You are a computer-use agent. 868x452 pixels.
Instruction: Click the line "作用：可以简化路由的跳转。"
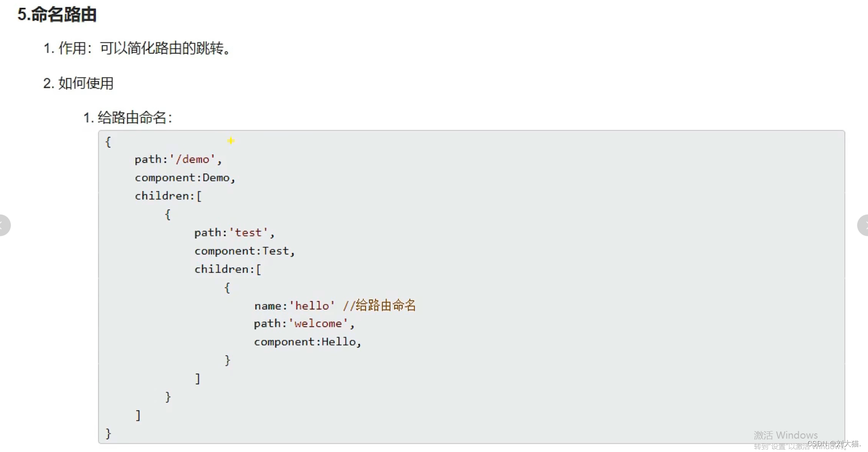coord(144,48)
